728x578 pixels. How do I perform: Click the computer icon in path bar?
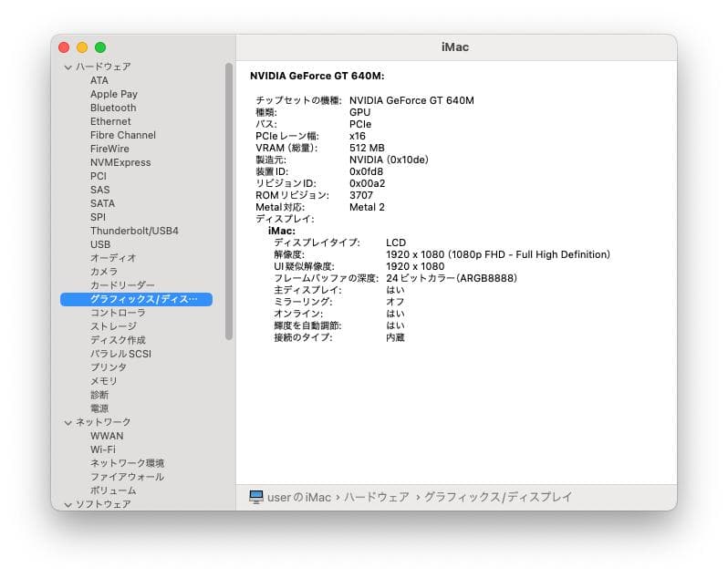coord(255,497)
